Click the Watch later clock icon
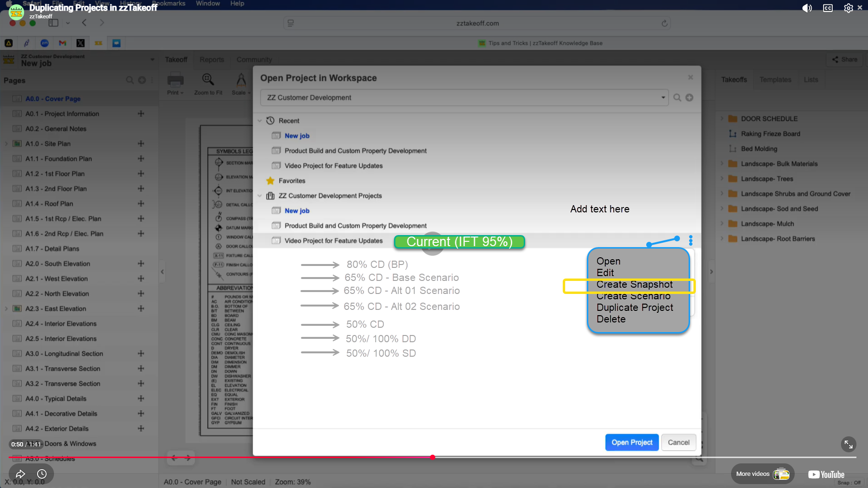The image size is (868, 488). 42,474
